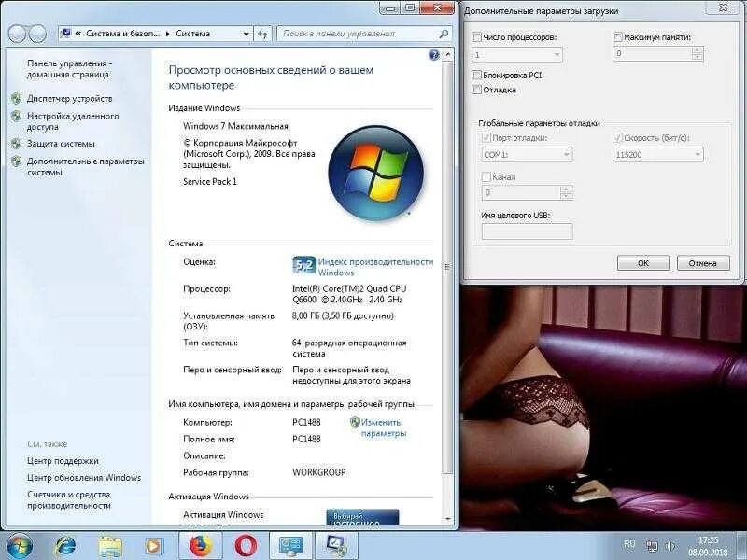Screen dimensions: 747x560
Task: Click the scrollbar up arrow in System window
Action: (x=447, y=55)
